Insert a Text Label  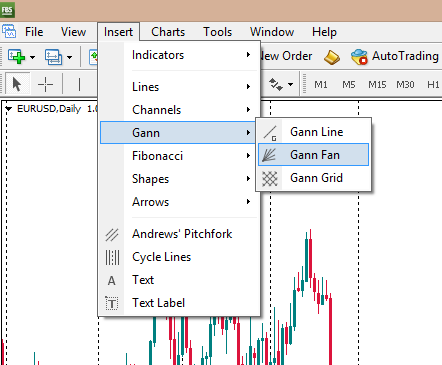179,303
